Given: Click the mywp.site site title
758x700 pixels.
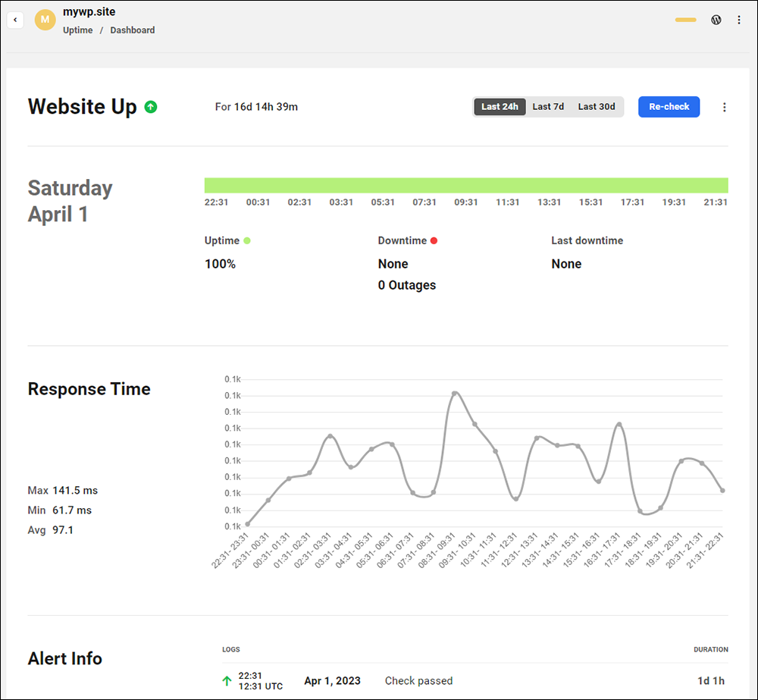Looking at the screenshot, I should coord(89,11).
